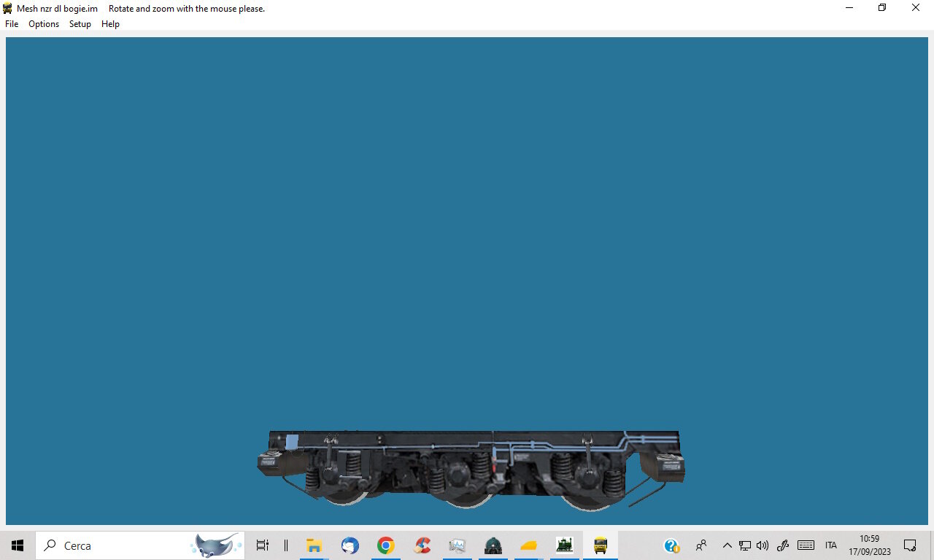Click the application icon in the title bar

(x=8, y=9)
